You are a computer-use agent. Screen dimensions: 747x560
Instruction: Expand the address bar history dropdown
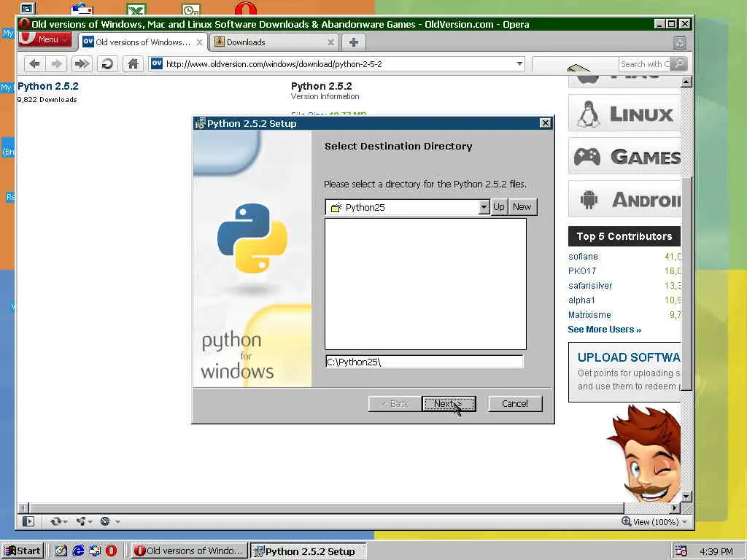519,64
